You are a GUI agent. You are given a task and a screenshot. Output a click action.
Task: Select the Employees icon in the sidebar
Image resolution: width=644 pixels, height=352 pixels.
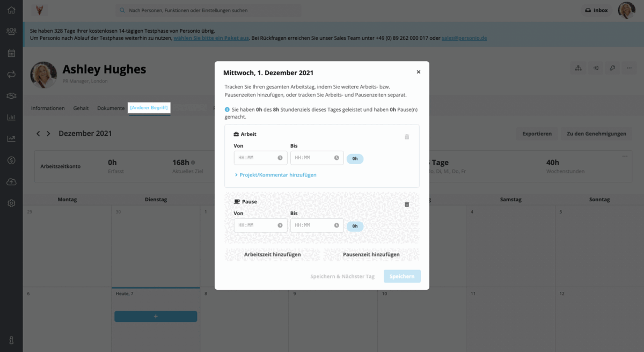[x=11, y=31]
